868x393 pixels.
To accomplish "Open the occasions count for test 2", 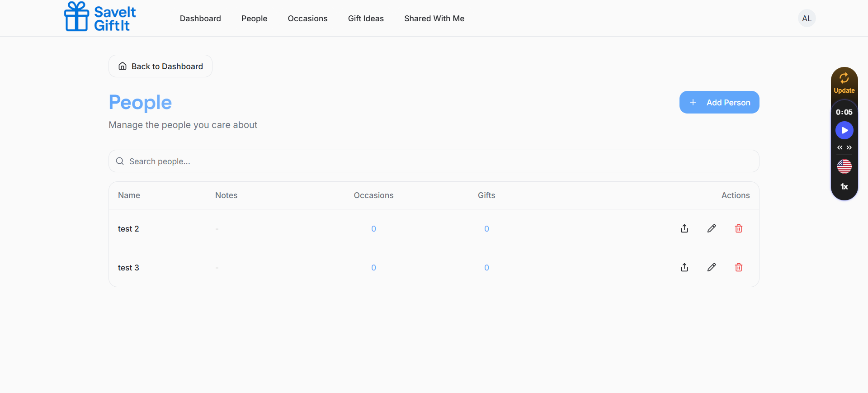I will click(x=373, y=229).
